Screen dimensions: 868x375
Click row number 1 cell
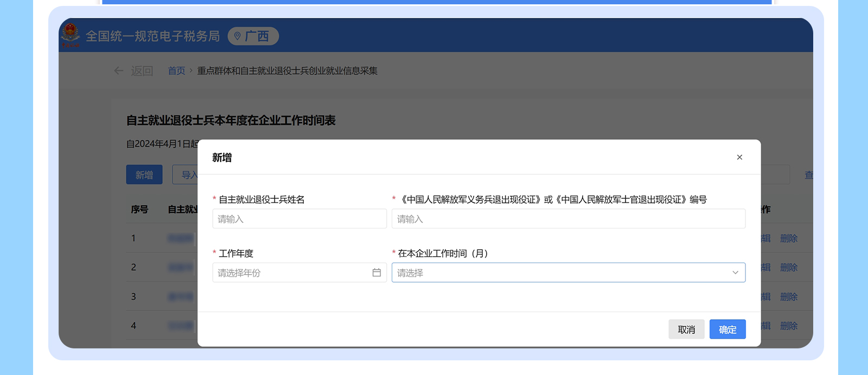coord(133,238)
